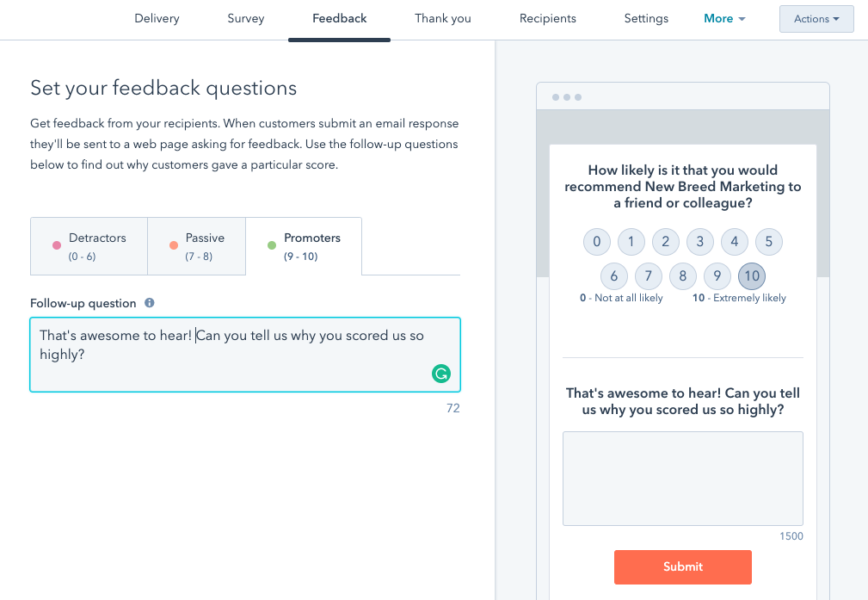This screenshot has width=868, height=600.
Task: Open the info tooltip beside Follow-up question
Action: click(x=149, y=303)
